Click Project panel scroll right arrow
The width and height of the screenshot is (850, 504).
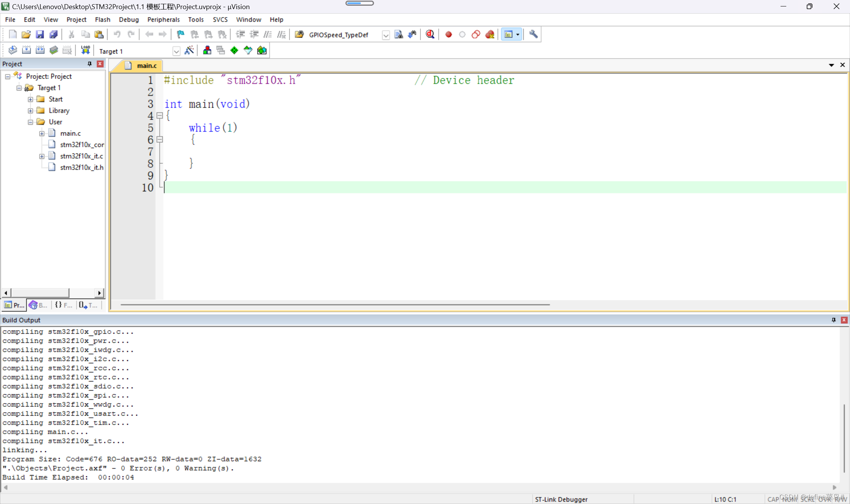[99, 293]
